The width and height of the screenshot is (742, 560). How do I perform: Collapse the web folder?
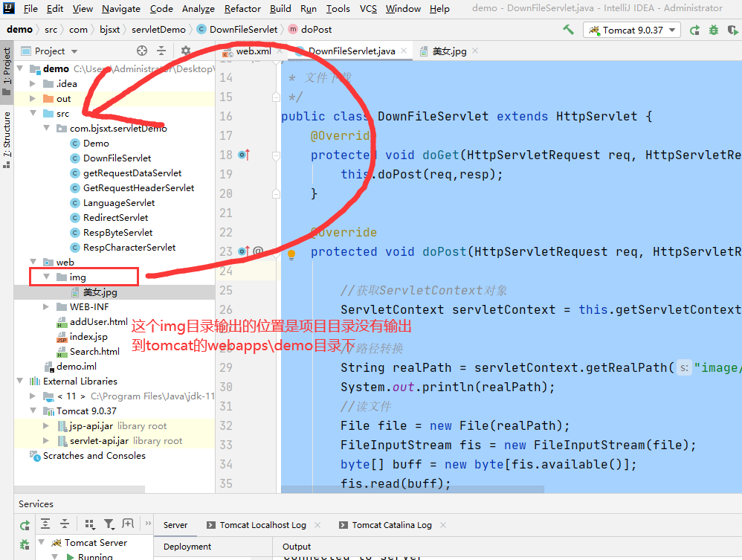coord(33,262)
